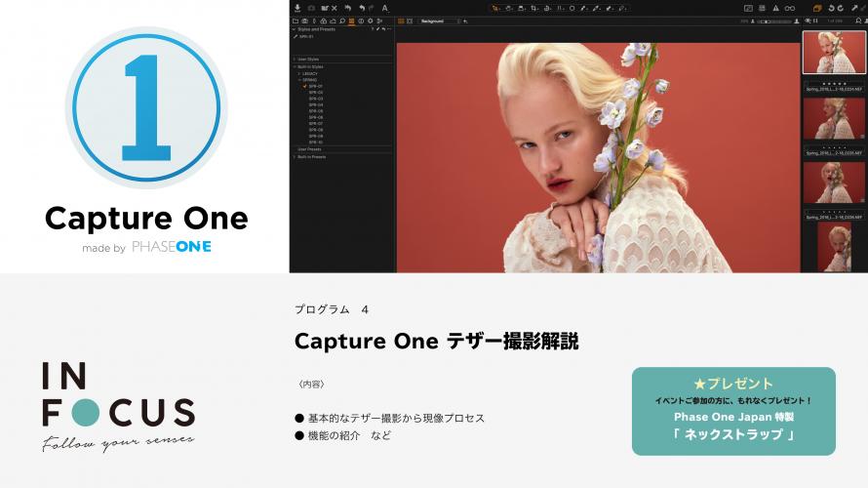Collapse the SPRING styles folder

pos(299,80)
